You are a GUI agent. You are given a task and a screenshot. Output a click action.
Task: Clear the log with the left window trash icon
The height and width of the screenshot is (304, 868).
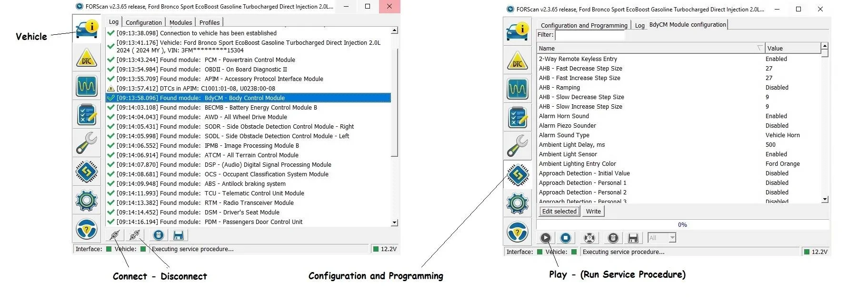click(x=159, y=235)
